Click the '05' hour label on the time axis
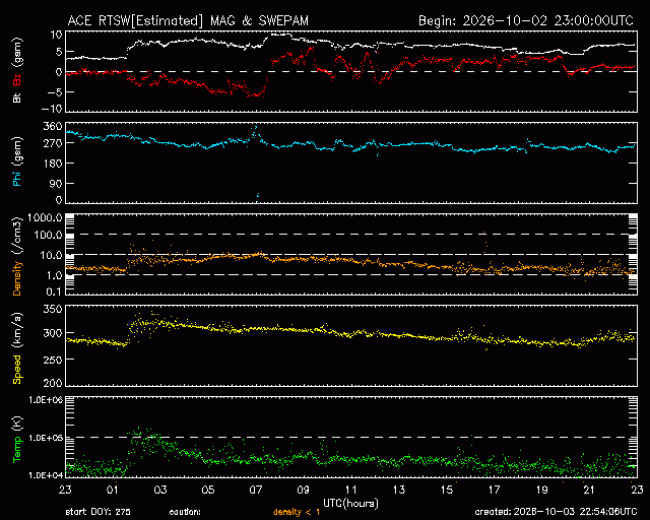Viewport: 650px width, 520px height. [208, 490]
